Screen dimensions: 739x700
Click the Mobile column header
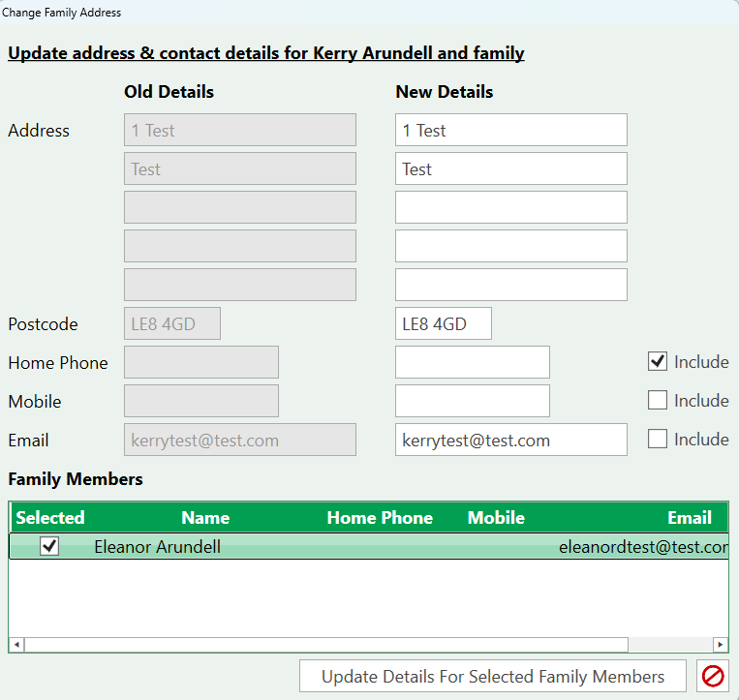(496, 518)
